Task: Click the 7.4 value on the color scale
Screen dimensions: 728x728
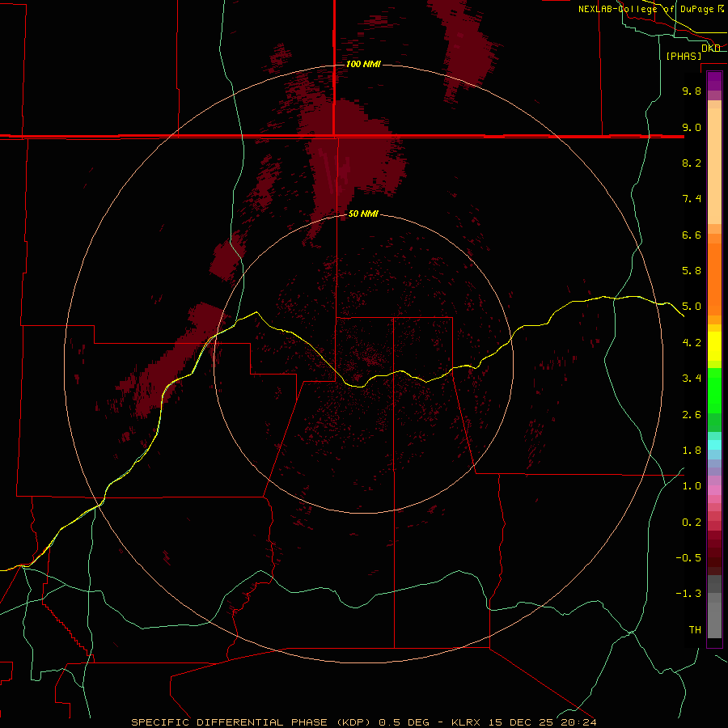Action: [x=692, y=199]
